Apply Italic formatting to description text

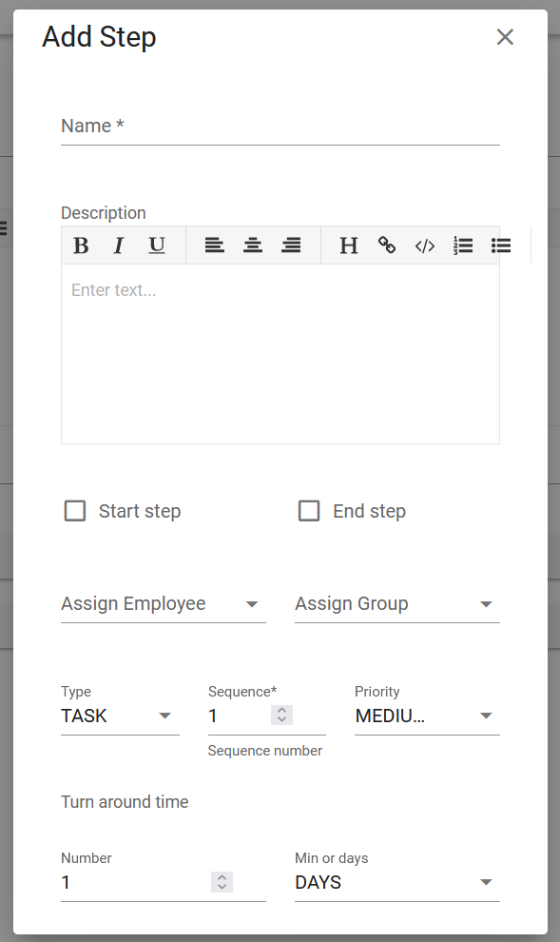click(x=118, y=245)
